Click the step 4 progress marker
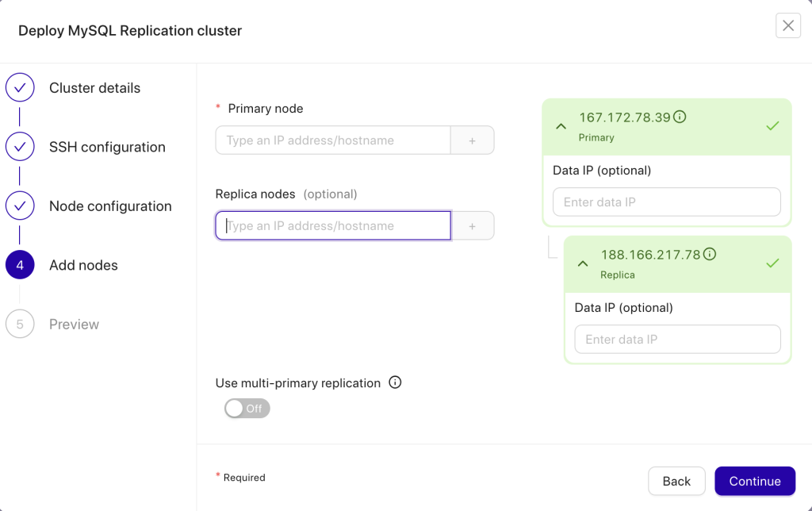Viewport: 812px width, 511px height. coord(20,264)
